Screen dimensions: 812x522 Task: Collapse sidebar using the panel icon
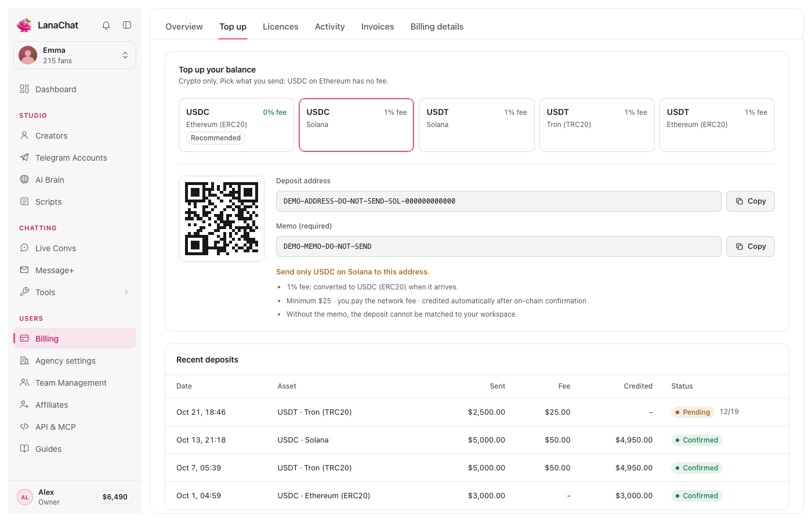click(127, 25)
